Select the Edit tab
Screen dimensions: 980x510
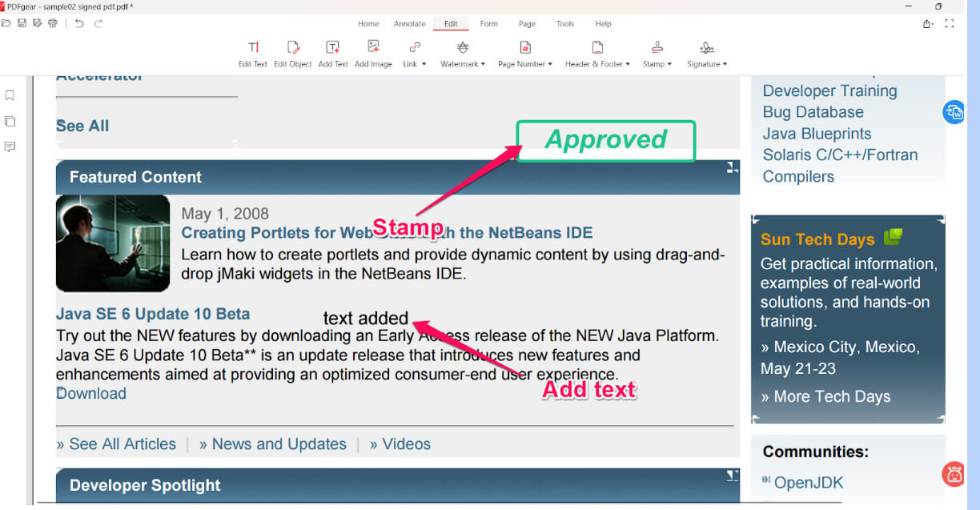[451, 24]
